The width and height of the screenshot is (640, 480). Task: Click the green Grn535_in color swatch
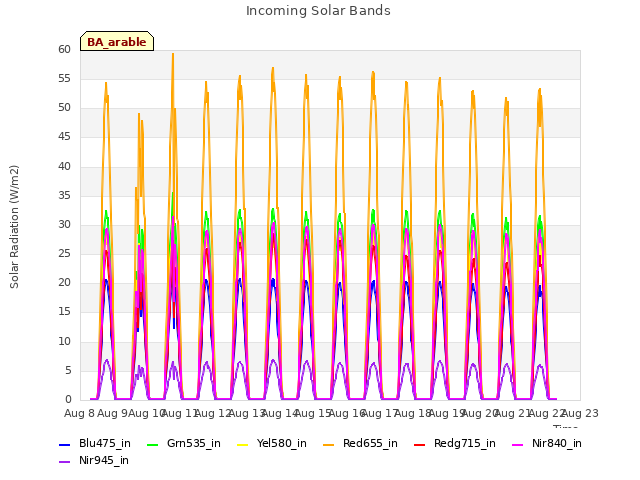pos(152,444)
